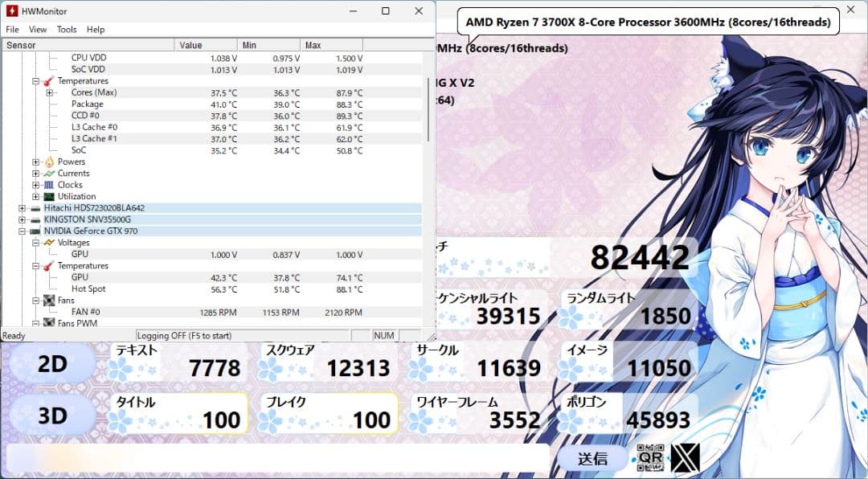Expand the Utilization node

35,197
